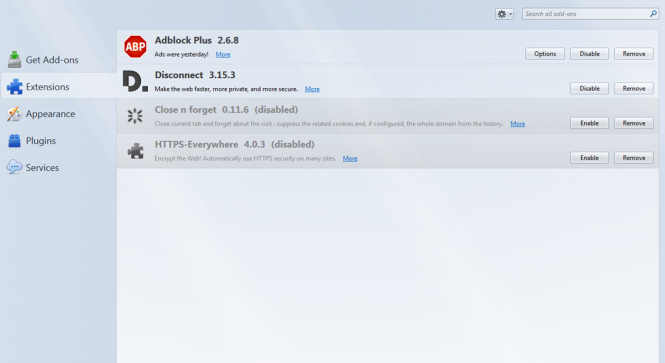
Task: Disable the Disconnect extension
Action: click(590, 89)
